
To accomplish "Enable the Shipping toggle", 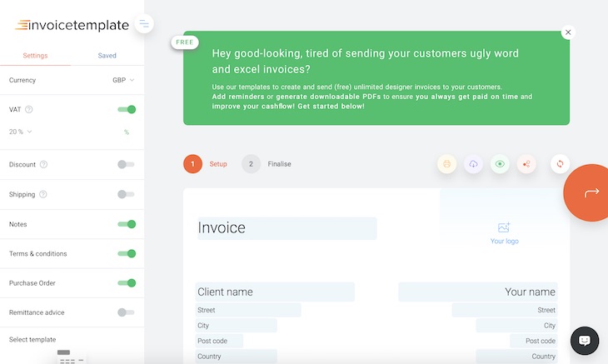I will click(x=127, y=194).
